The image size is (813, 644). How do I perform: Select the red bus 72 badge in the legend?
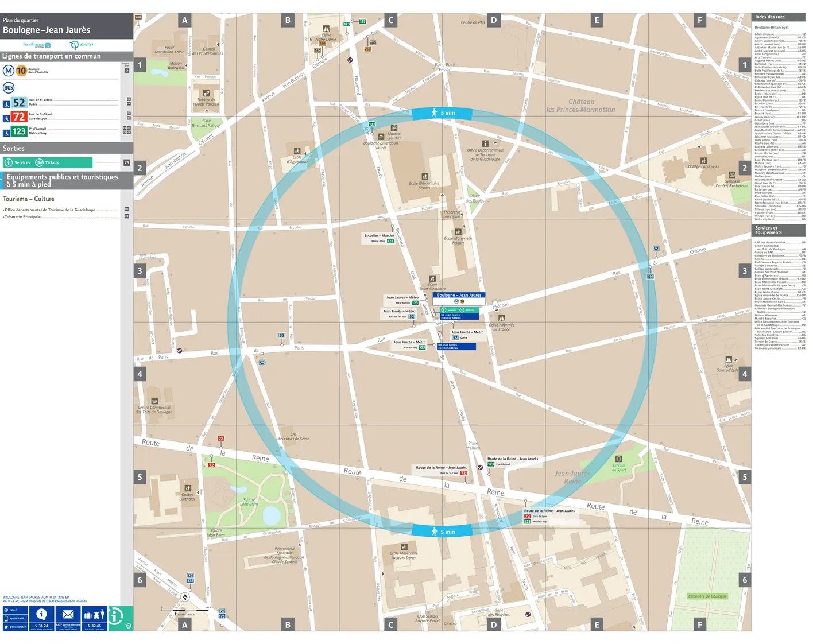(19, 117)
